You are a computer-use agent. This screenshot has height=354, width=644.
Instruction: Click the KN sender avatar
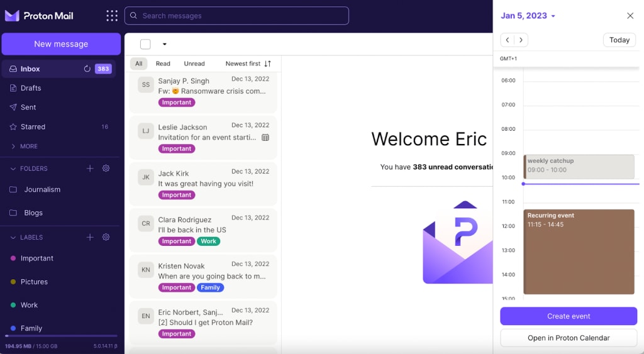click(x=146, y=270)
